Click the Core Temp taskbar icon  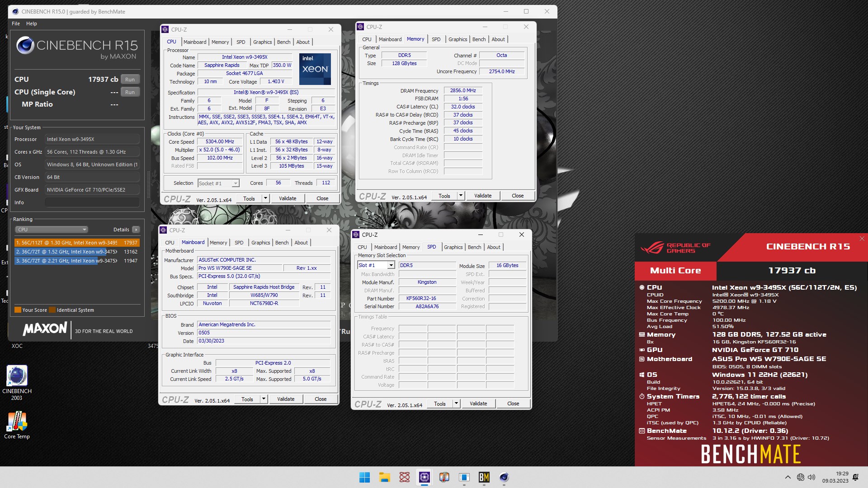(x=444, y=477)
